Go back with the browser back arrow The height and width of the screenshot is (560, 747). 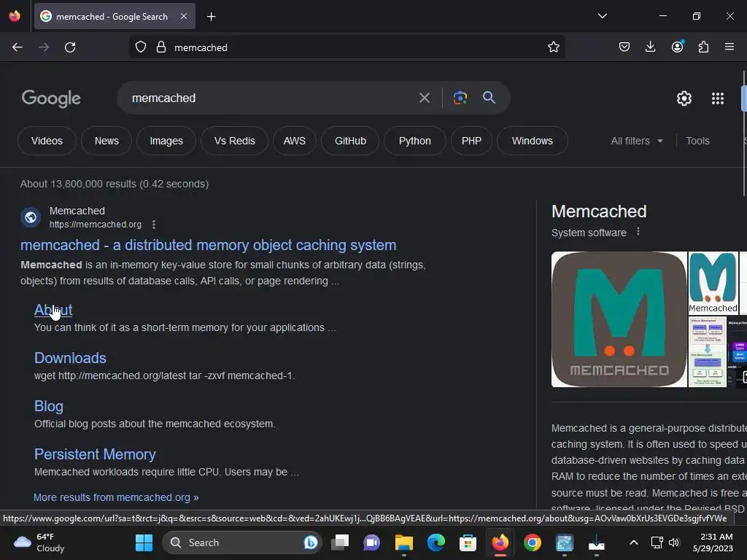(x=18, y=47)
